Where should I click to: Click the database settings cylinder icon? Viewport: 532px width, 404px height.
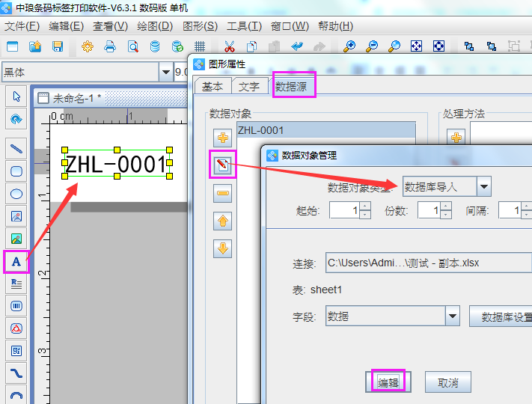tap(155, 46)
